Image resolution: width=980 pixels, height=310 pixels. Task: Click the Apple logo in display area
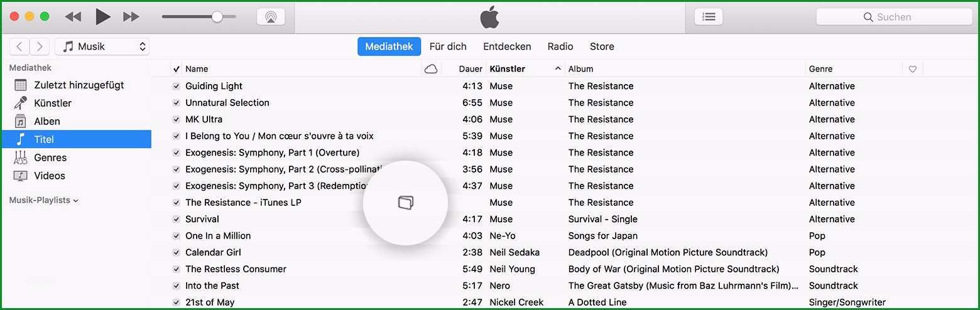(490, 17)
